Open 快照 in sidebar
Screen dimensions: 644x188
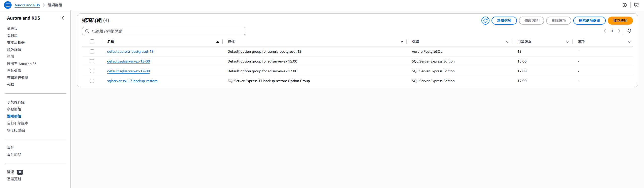tap(11, 57)
